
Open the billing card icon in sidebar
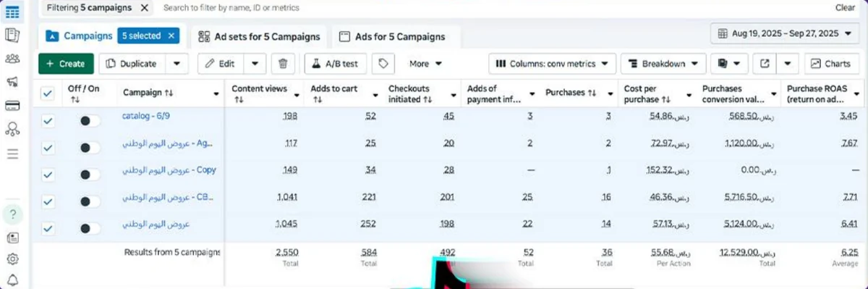coord(12,106)
